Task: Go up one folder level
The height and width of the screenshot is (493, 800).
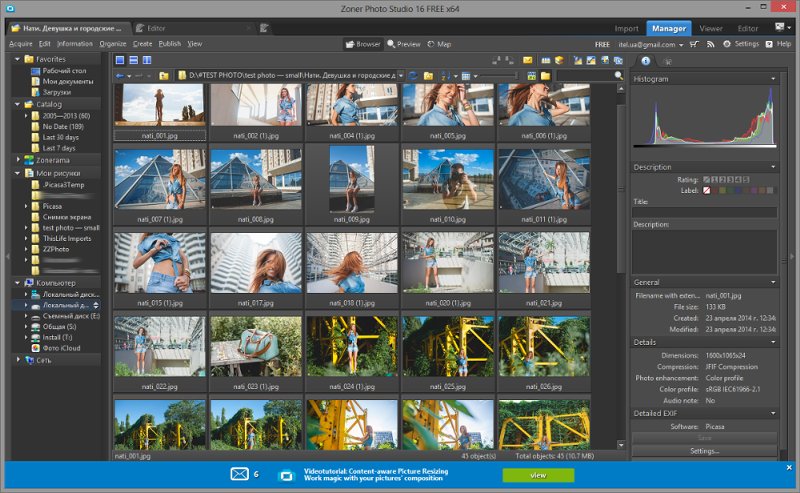Action: tap(164, 76)
